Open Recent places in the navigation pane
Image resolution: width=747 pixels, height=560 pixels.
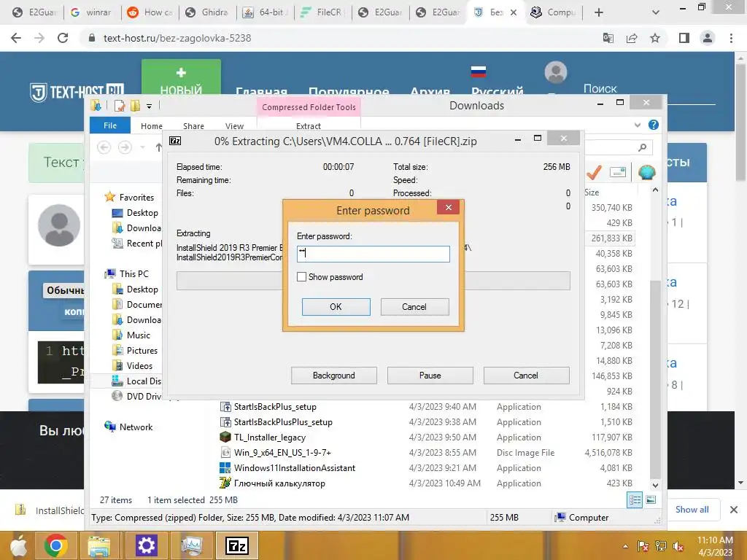[x=144, y=244]
